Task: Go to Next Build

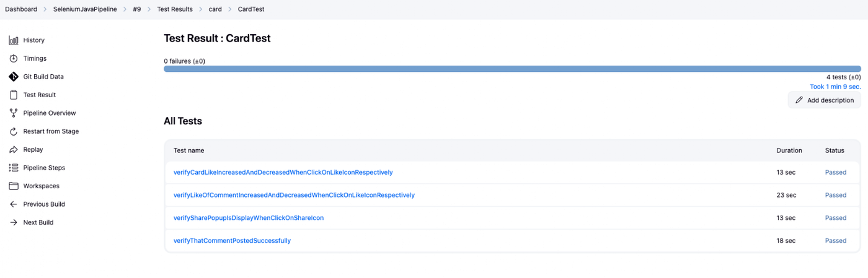Action: 38,222
